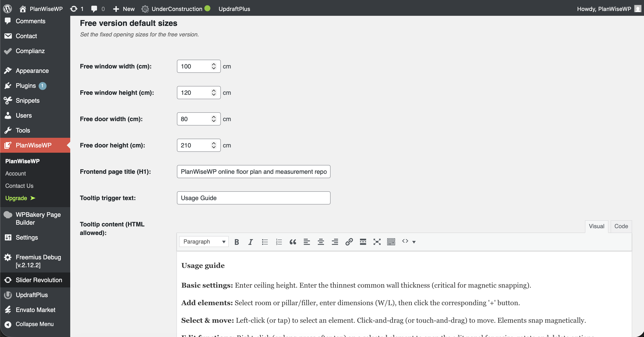Apply blockquote formatting
Image resolution: width=644 pixels, height=337 pixels.
point(293,242)
